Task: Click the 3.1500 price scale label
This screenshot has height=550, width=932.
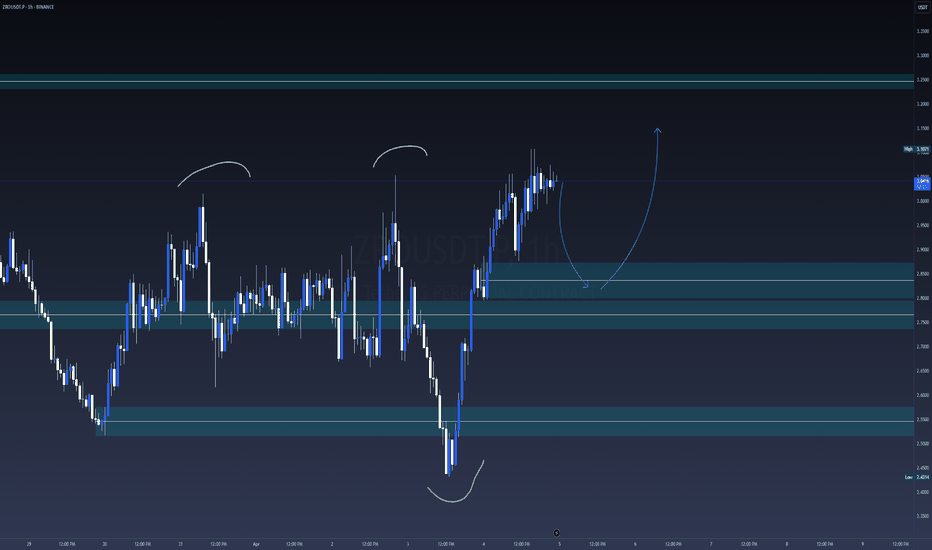Action: (922, 128)
